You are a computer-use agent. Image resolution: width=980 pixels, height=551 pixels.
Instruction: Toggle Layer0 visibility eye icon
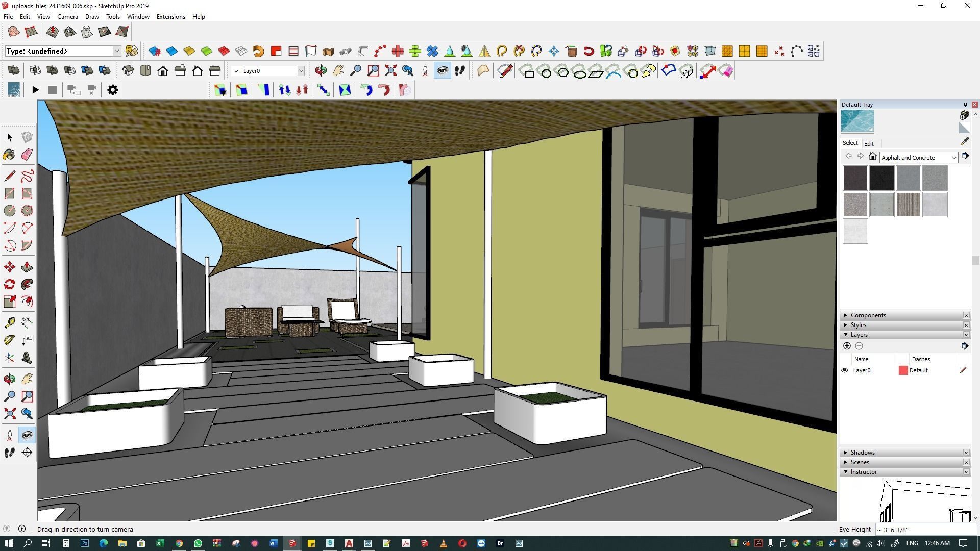[x=844, y=370]
